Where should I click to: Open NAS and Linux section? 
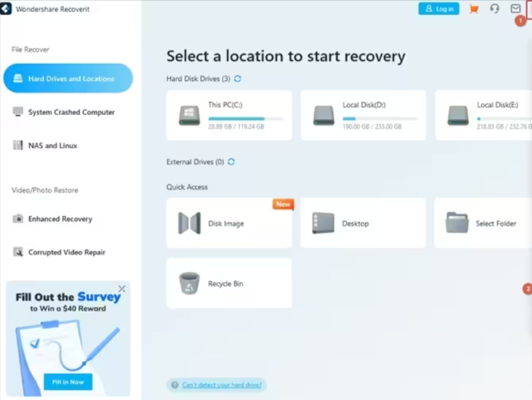pyautogui.click(x=68, y=146)
